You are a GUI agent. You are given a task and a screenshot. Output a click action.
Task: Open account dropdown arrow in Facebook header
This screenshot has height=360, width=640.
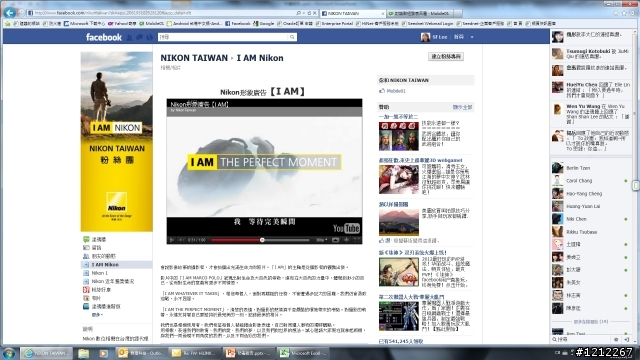pos(472,37)
